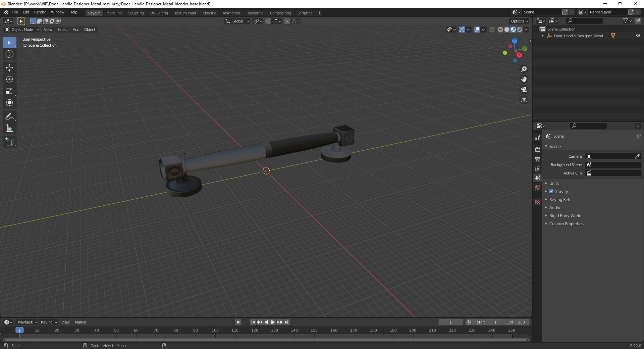Pin the Scene properties panel

pos(638,136)
